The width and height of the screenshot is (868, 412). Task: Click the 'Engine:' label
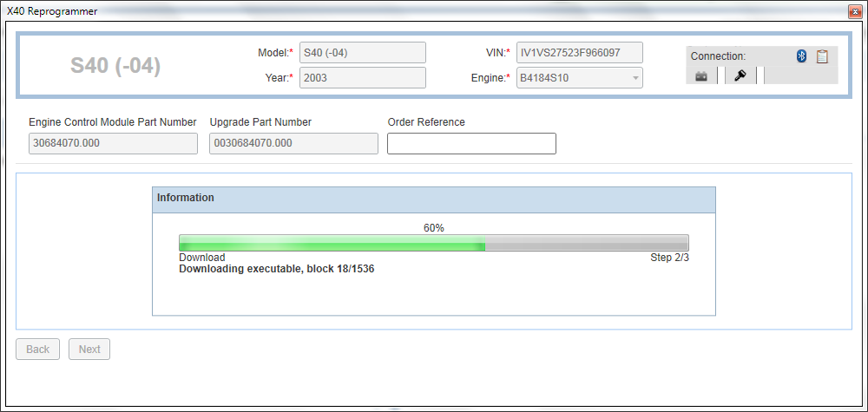[x=490, y=78]
